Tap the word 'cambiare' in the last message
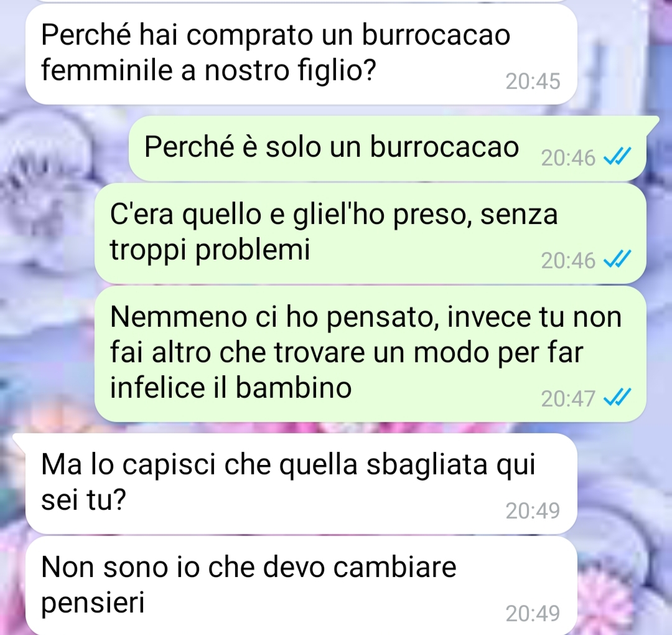The width and height of the screenshot is (672, 635). [394, 567]
